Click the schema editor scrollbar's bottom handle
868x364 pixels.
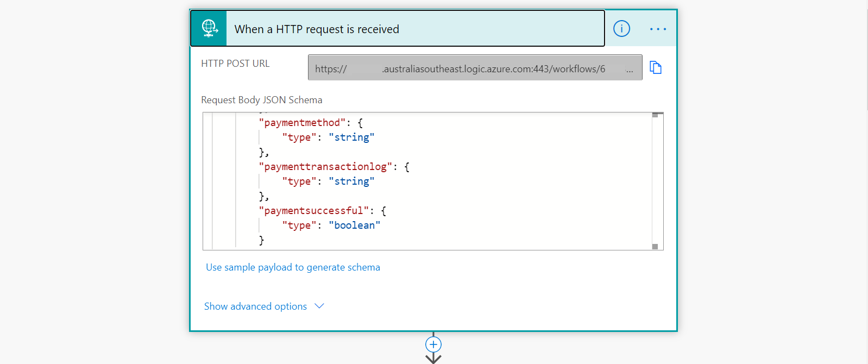coord(655,247)
